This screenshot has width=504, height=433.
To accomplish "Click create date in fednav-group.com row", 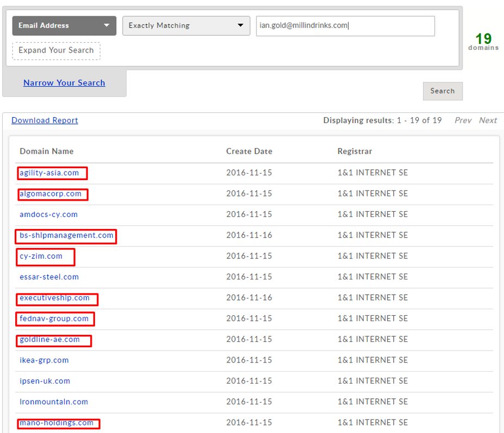I will (249, 319).
